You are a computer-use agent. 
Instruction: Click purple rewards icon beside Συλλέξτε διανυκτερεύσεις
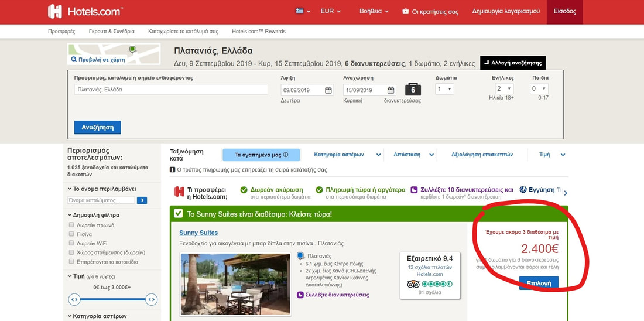pos(300,295)
